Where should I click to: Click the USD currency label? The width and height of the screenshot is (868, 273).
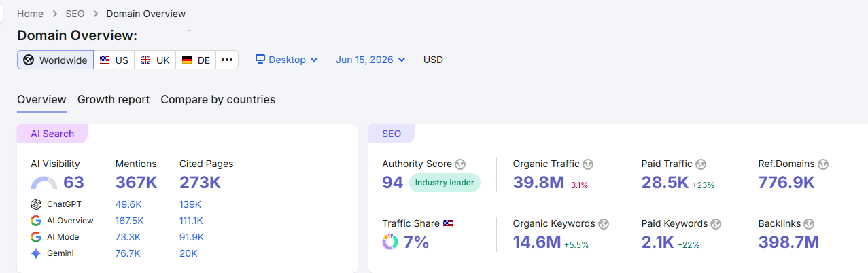pos(433,60)
